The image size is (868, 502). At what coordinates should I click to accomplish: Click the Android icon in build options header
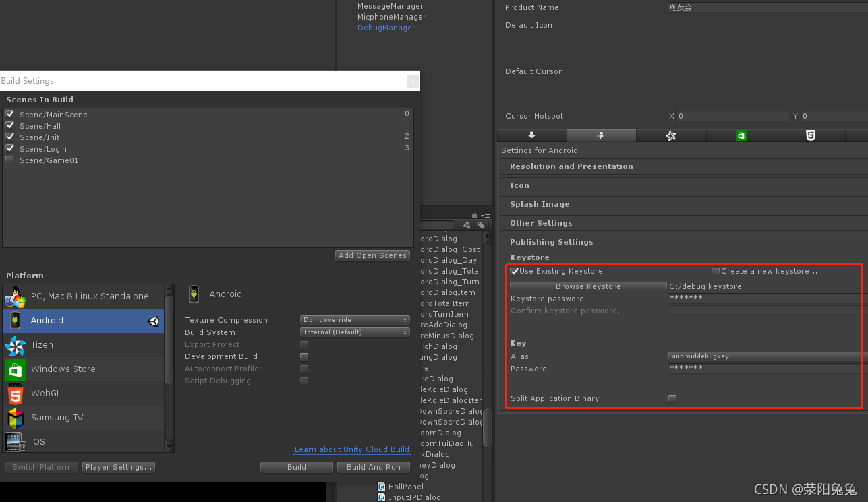point(194,294)
